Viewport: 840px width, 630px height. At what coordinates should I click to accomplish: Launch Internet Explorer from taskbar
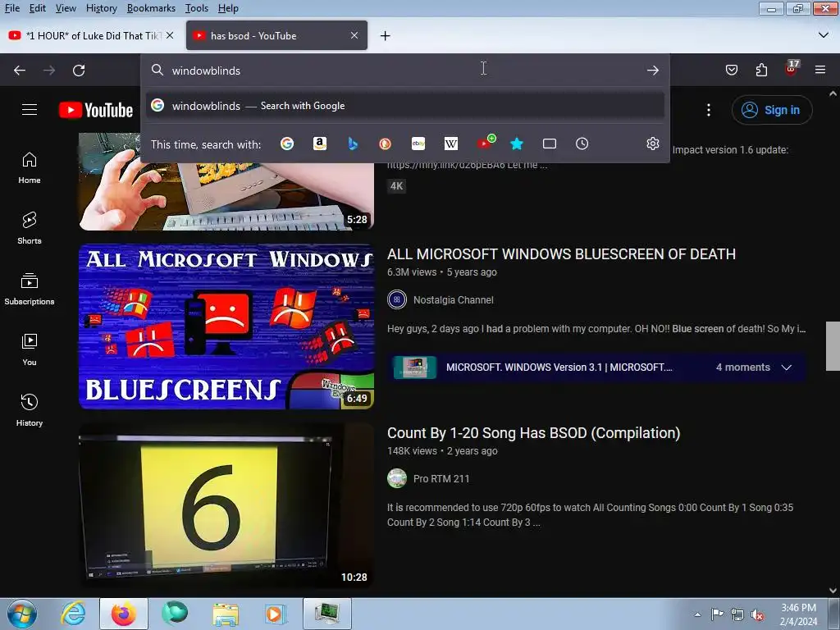[x=73, y=614]
